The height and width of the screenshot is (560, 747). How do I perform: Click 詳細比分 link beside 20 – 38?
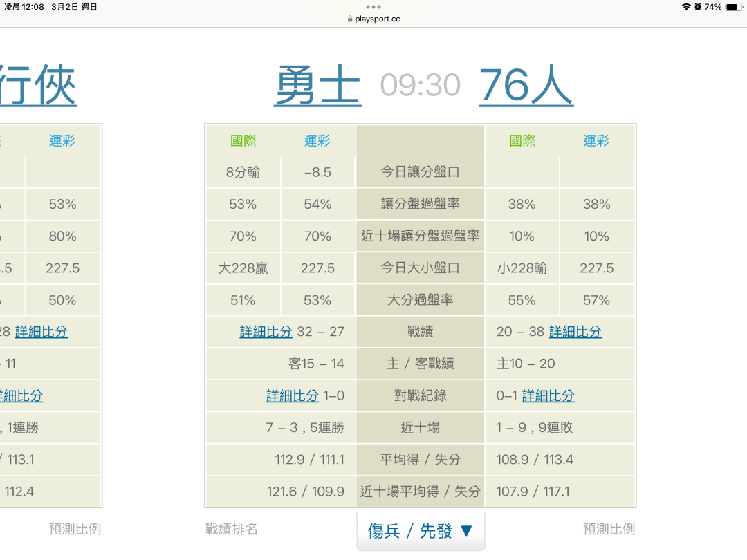[x=575, y=331]
